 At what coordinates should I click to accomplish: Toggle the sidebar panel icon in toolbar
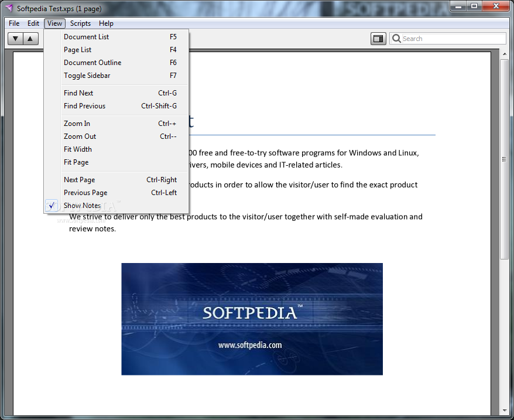[x=378, y=39]
